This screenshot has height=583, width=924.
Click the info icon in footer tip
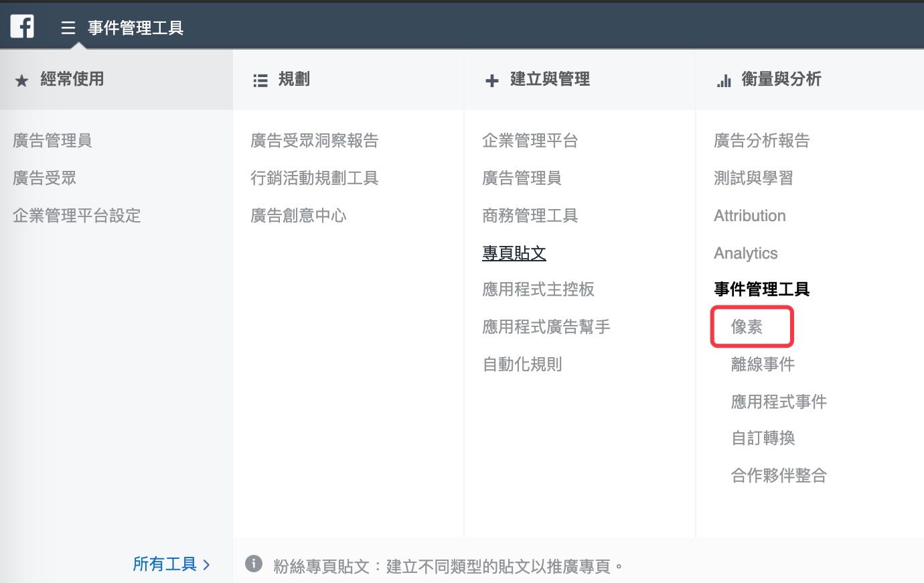[254, 564]
